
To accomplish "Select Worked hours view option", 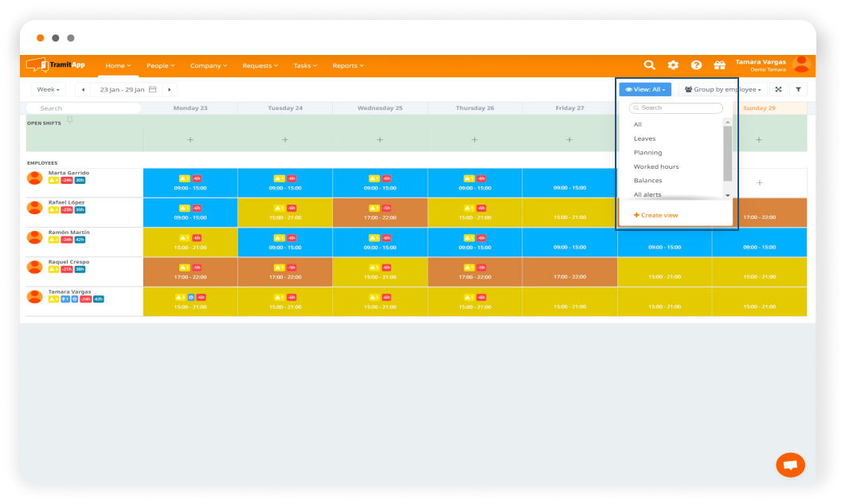I will coord(656,166).
